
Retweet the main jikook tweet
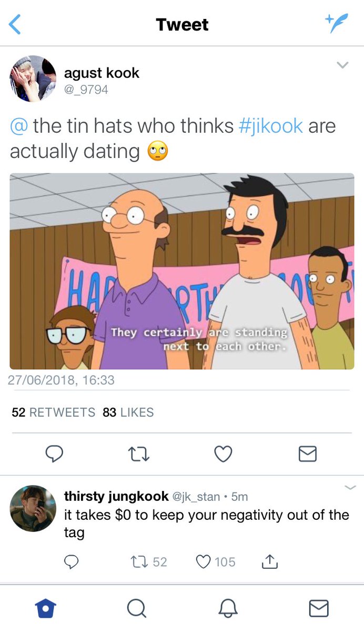pyautogui.click(x=139, y=453)
